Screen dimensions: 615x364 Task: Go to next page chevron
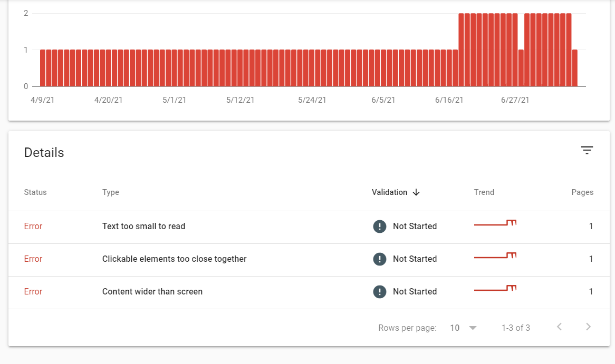click(588, 327)
